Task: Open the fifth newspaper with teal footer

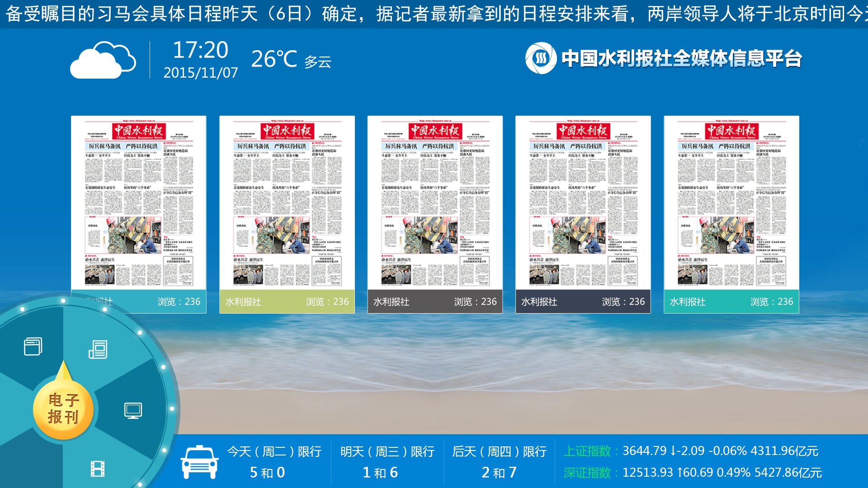Action: point(731,203)
